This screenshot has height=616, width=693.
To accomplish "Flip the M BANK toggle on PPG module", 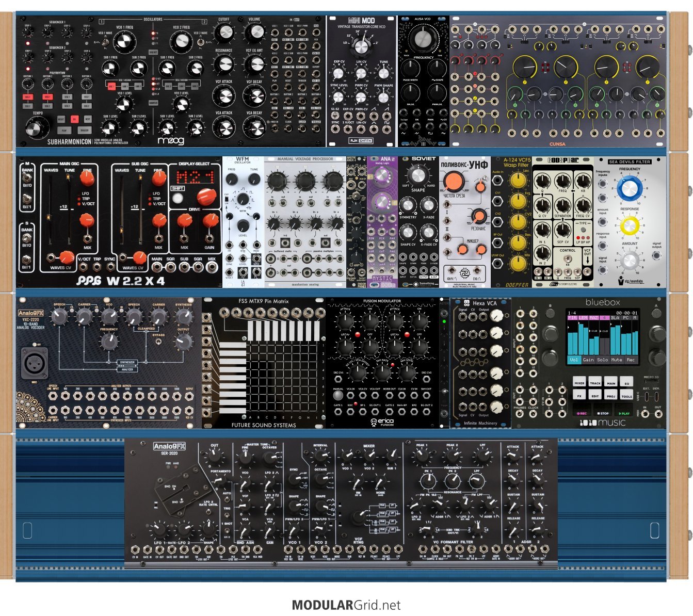I will pos(27,178).
